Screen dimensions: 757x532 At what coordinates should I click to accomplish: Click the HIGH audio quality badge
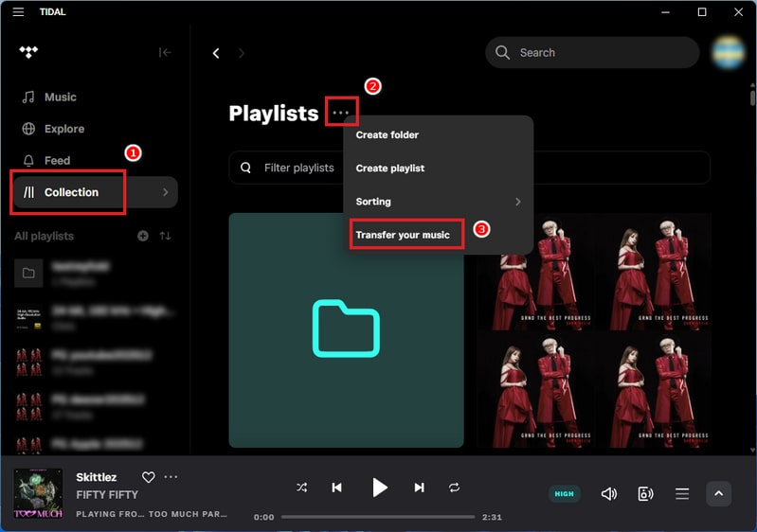(564, 494)
